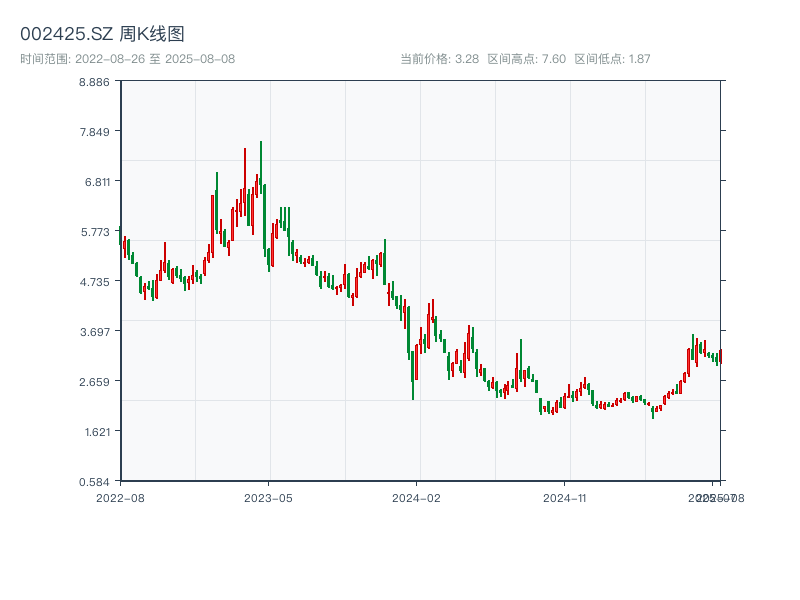This screenshot has height=600, width=800.
Task: Click the 区间低点 1.87 label
Action: tap(612, 59)
